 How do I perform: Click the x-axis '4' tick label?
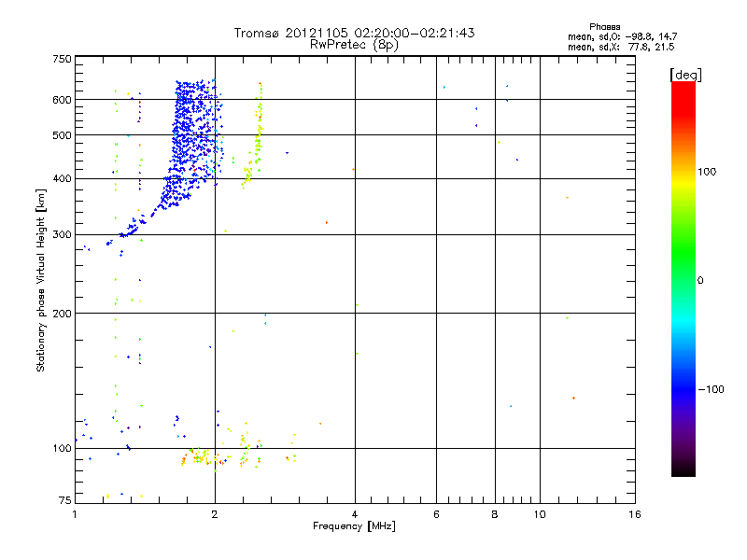[355, 514]
